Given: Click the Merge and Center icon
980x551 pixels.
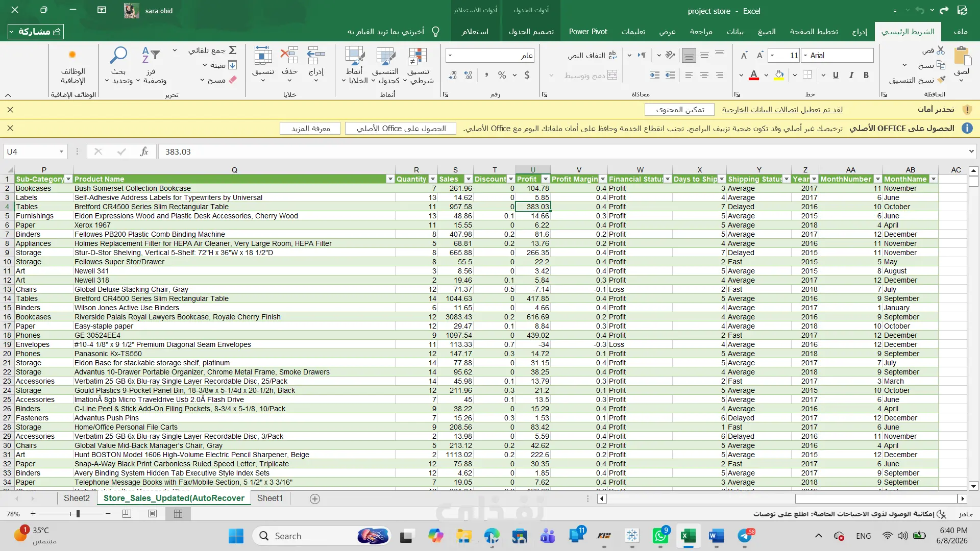Looking at the screenshot, I should coord(612,76).
